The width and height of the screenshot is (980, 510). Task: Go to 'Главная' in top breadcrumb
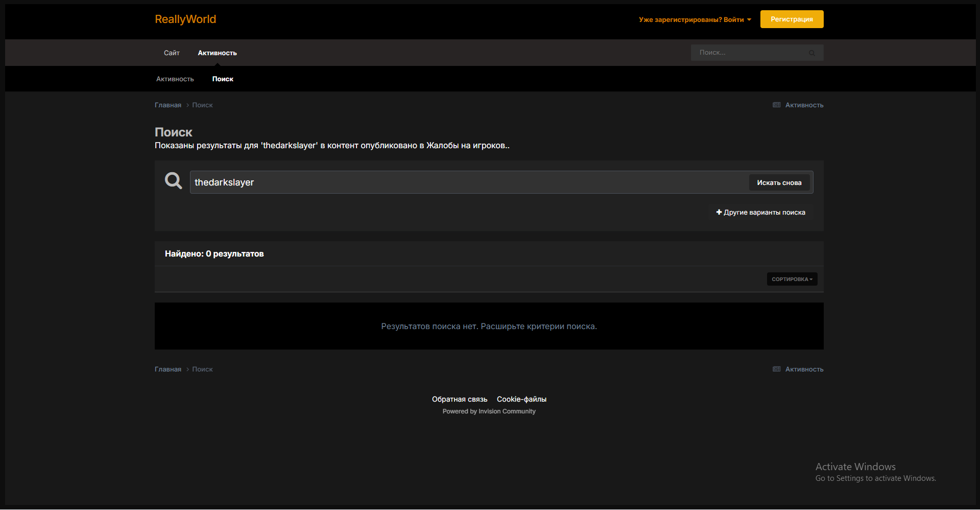point(168,105)
